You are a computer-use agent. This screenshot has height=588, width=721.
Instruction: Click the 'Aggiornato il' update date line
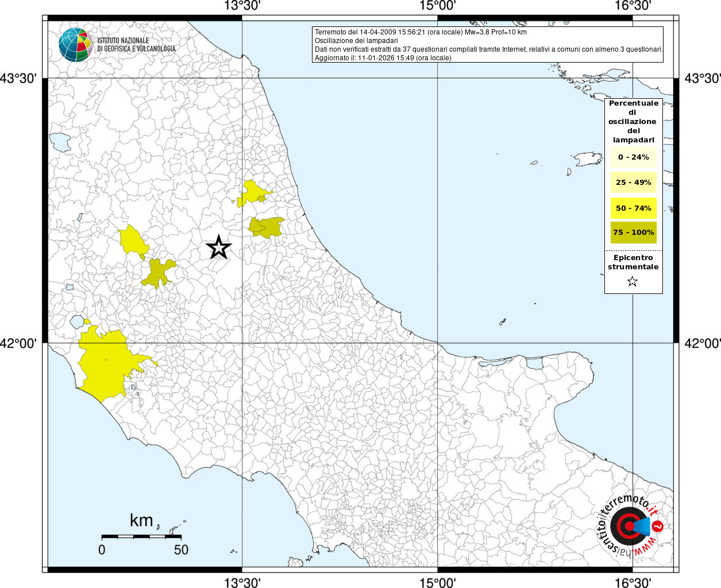[x=383, y=58]
